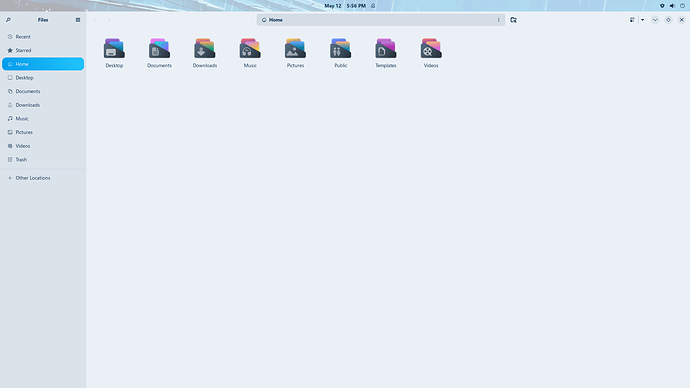Open the Files main menu hamburger icon
The height and width of the screenshot is (388, 690).
pos(78,20)
